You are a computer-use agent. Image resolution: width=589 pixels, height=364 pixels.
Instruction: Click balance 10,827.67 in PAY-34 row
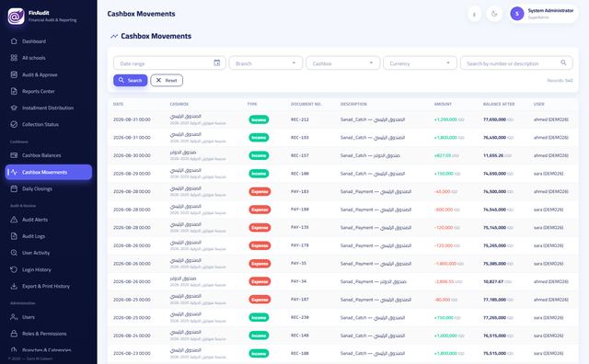pyautogui.click(x=493, y=281)
